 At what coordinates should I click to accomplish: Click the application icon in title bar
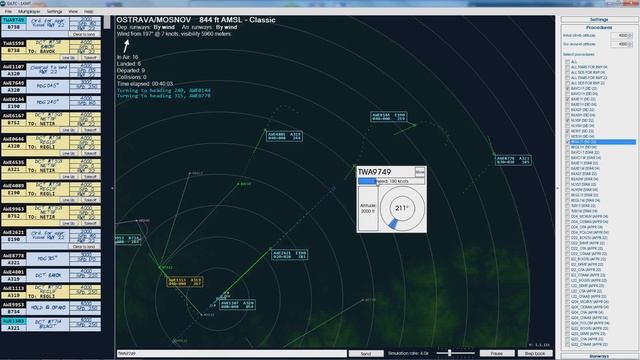pos(3,3)
